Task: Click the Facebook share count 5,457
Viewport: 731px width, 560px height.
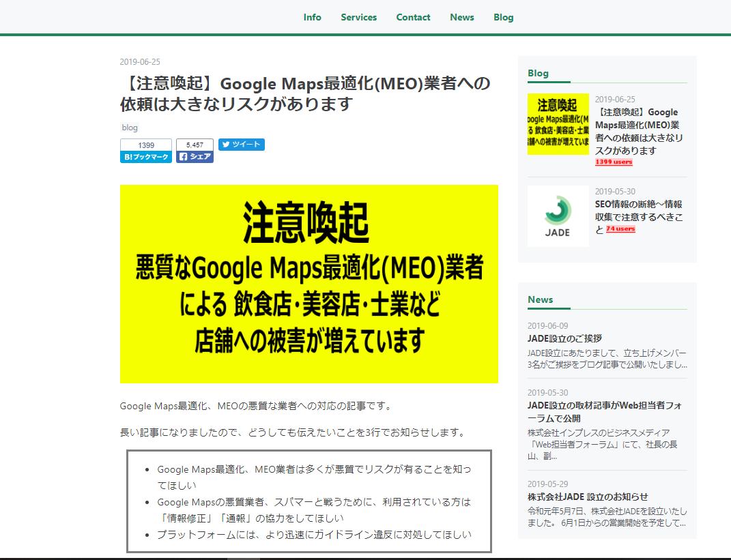Action: click(x=195, y=145)
